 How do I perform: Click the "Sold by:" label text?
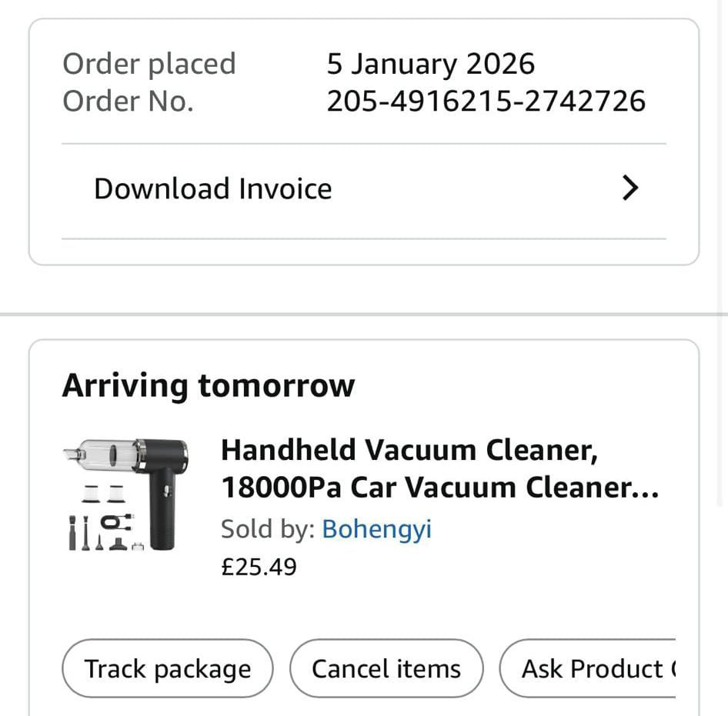tap(267, 529)
